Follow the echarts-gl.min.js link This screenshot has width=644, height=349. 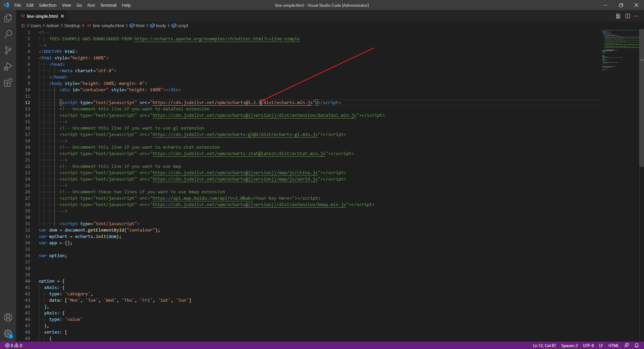(x=235, y=135)
